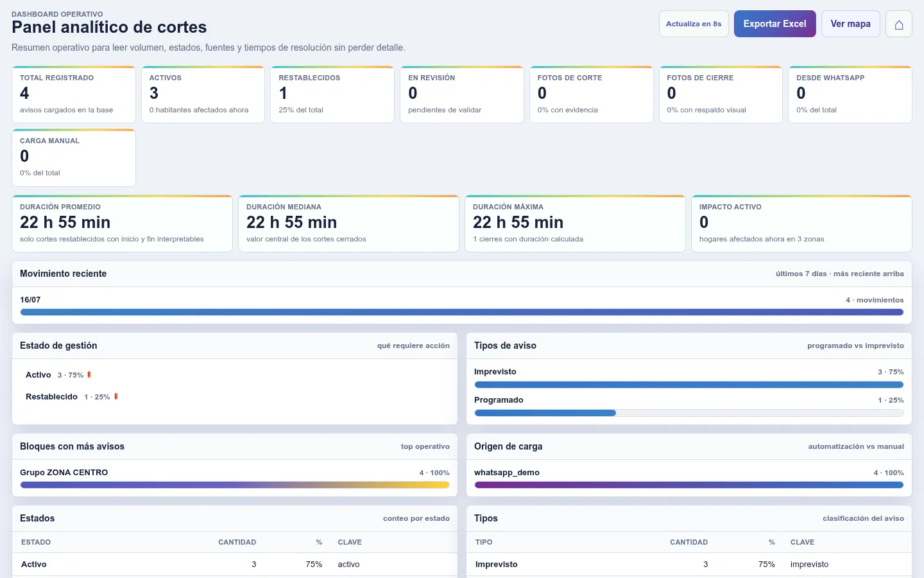The width and height of the screenshot is (924, 578).
Task: Click the 'Origen de carga' heading
Action: coord(508,446)
